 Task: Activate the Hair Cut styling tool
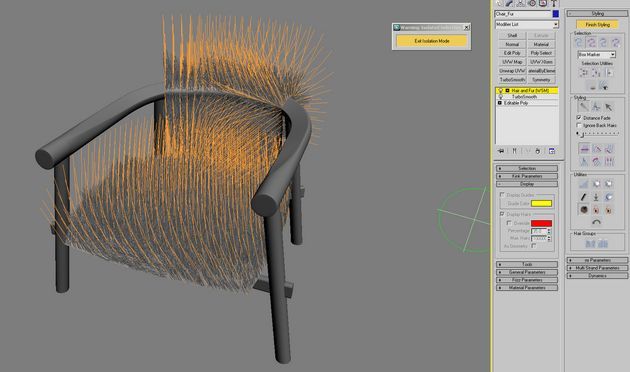click(x=596, y=106)
